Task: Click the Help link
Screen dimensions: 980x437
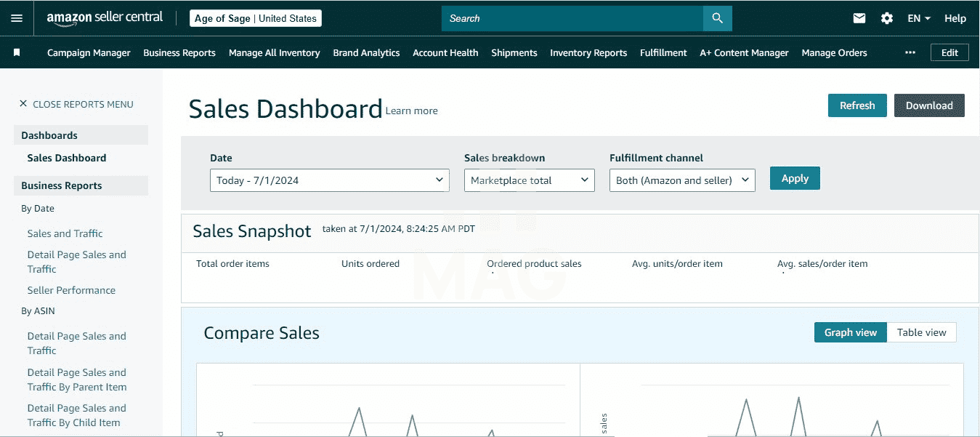Action: click(955, 18)
